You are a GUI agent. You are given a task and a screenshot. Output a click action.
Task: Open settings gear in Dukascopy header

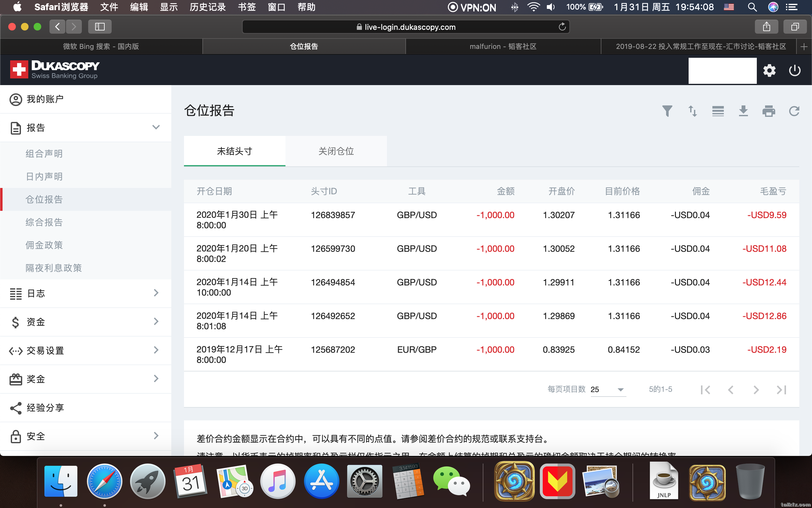769,70
